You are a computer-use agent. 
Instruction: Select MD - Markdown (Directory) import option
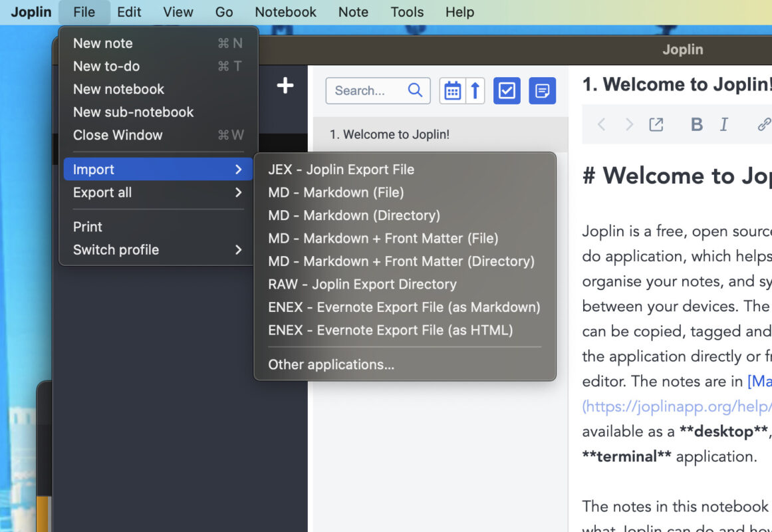354,215
